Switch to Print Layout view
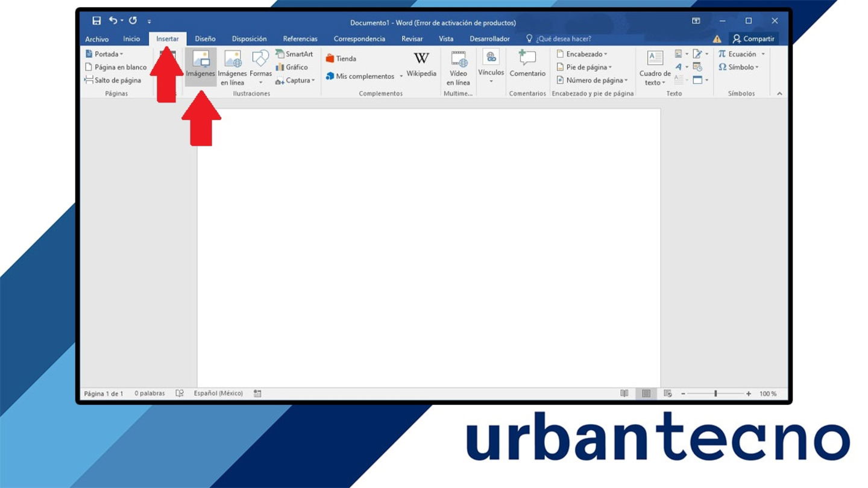This screenshot has height=488, width=868. 646,393
